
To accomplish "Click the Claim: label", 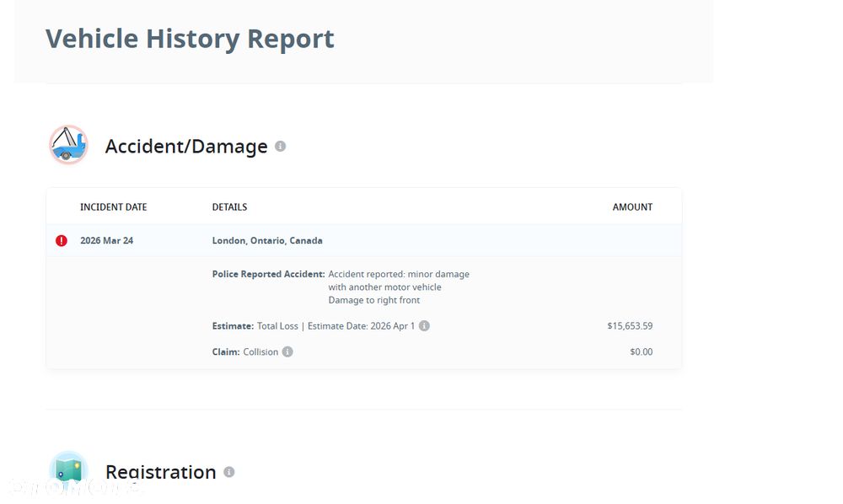I will (x=226, y=352).
